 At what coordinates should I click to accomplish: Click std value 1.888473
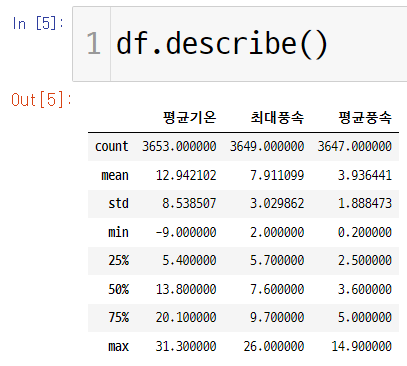coord(365,203)
